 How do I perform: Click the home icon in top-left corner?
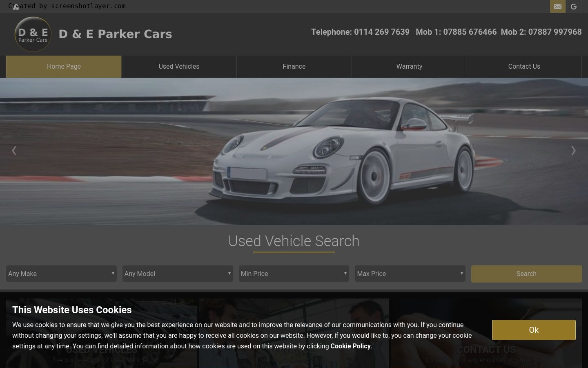click(x=16, y=7)
